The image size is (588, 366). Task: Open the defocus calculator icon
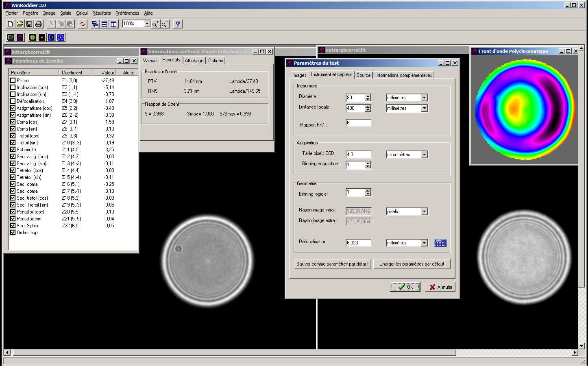click(440, 243)
